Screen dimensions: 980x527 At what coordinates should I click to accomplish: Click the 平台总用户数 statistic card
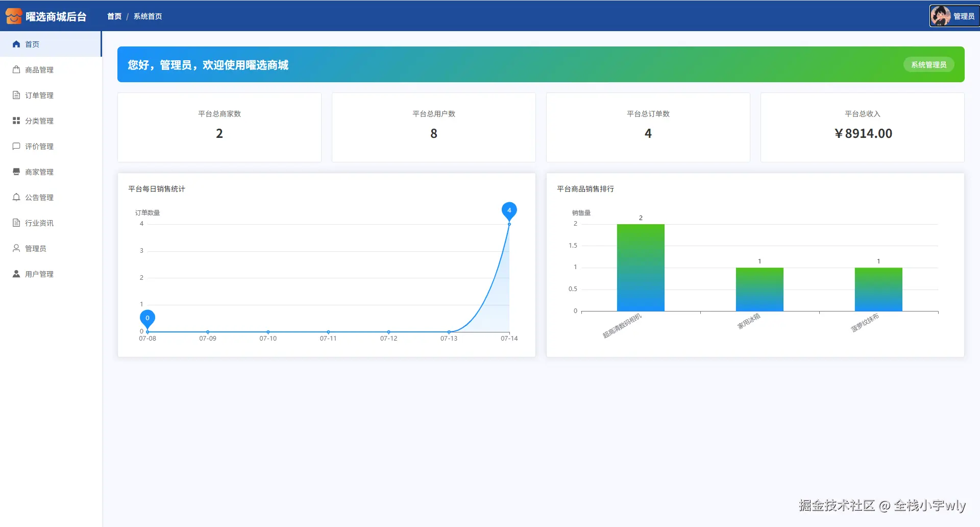coord(434,127)
